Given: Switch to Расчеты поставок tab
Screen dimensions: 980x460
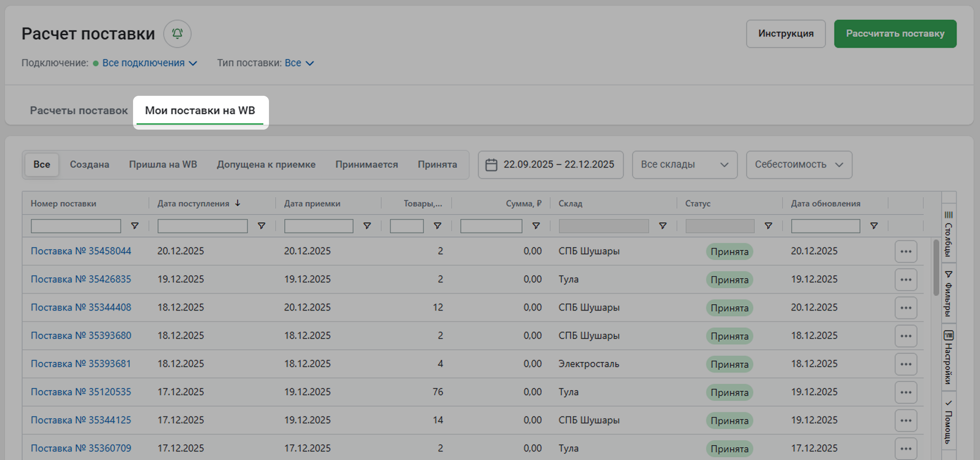Looking at the screenshot, I should (79, 111).
